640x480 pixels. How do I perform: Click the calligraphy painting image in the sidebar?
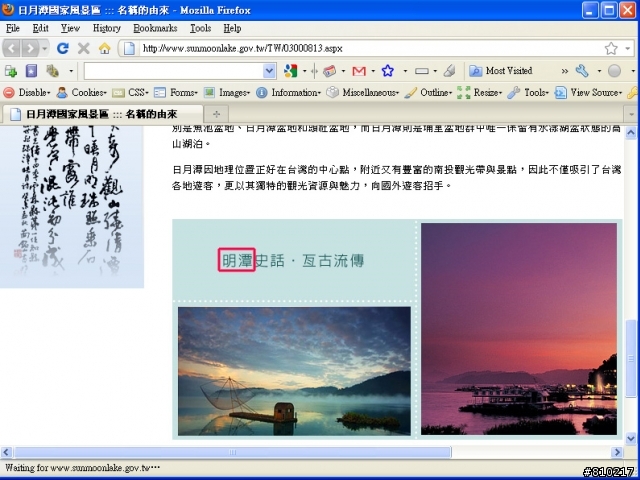[x=72, y=207]
